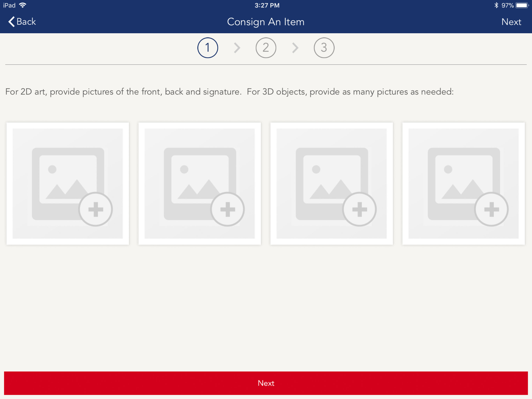Click the Wi-Fi icon in status bar
The width and height of the screenshot is (532, 399).
23,5
